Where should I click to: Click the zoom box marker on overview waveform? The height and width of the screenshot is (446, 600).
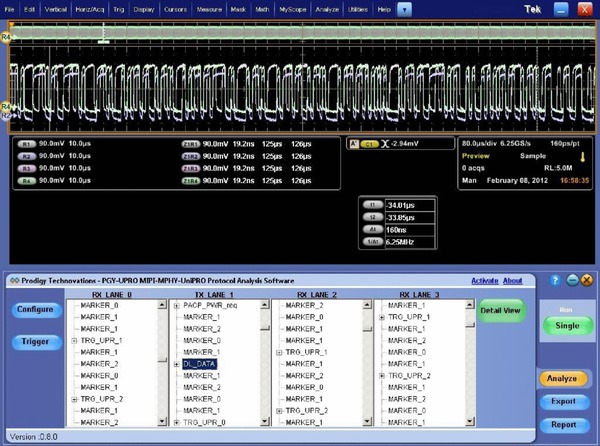point(103,42)
